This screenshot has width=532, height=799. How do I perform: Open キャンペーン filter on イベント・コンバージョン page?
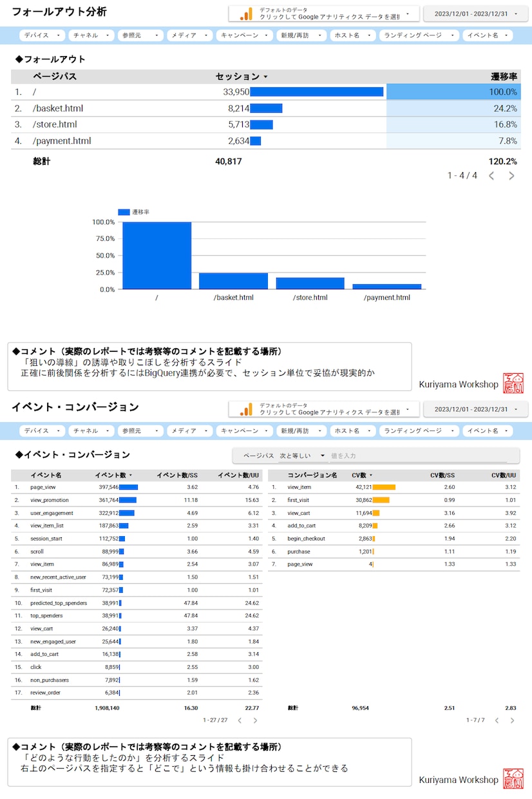point(244,431)
